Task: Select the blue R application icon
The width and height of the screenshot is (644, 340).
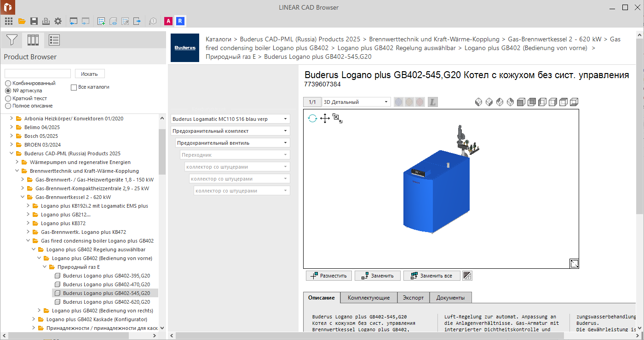Action: tap(180, 21)
